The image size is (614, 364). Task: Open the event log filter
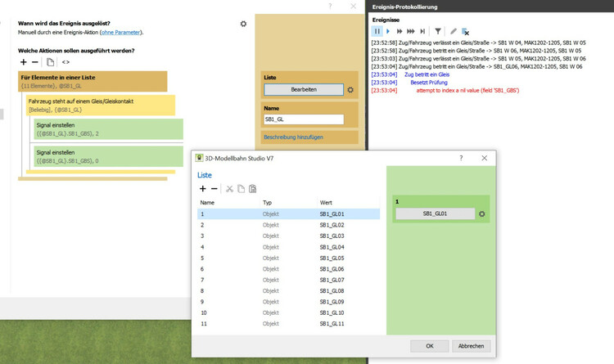438,31
